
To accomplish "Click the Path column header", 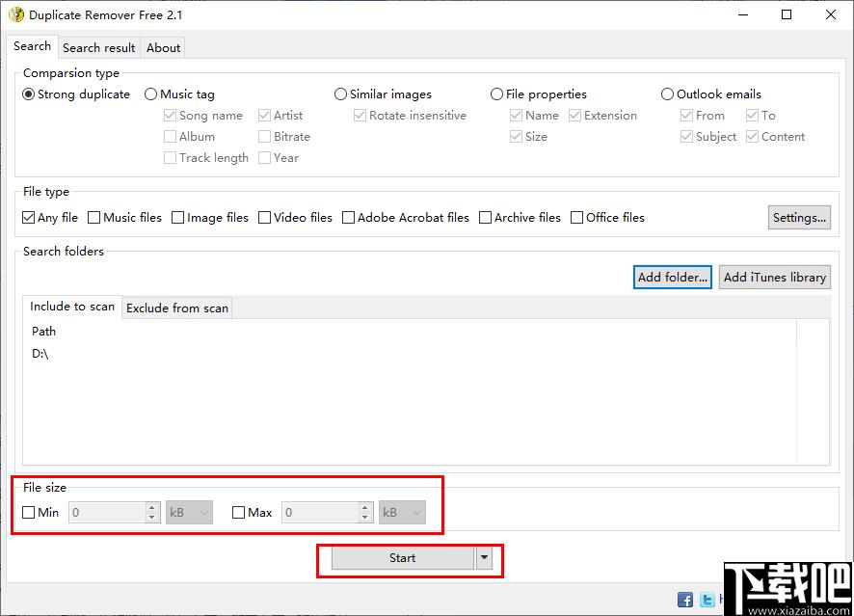I will click(43, 332).
